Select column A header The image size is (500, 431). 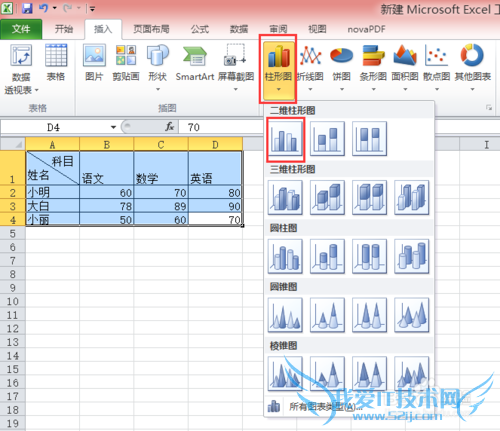[x=52, y=145]
